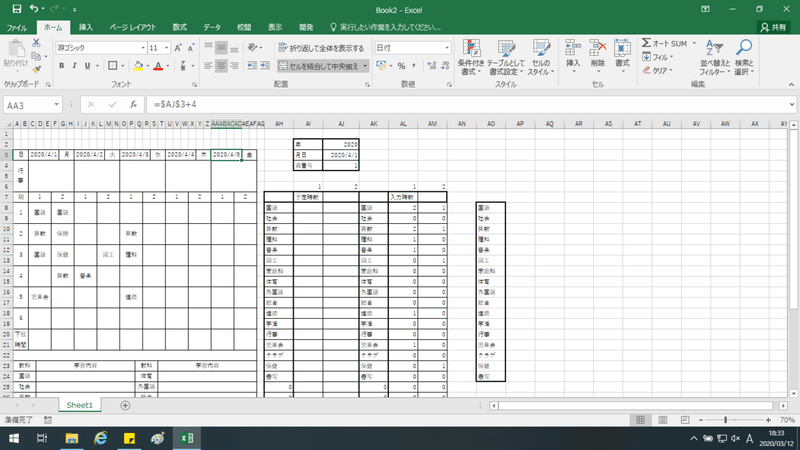Viewport: 800px width, 450px height.
Task: Click the Cut scissors icon
Action: [x=36, y=43]
